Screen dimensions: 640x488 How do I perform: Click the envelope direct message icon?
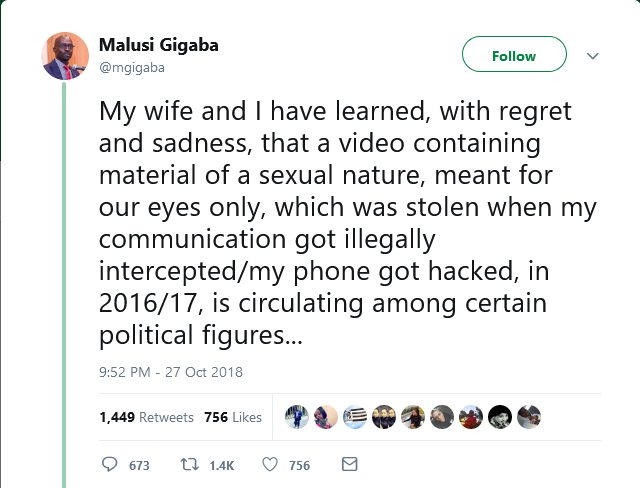tap(349, 465)
